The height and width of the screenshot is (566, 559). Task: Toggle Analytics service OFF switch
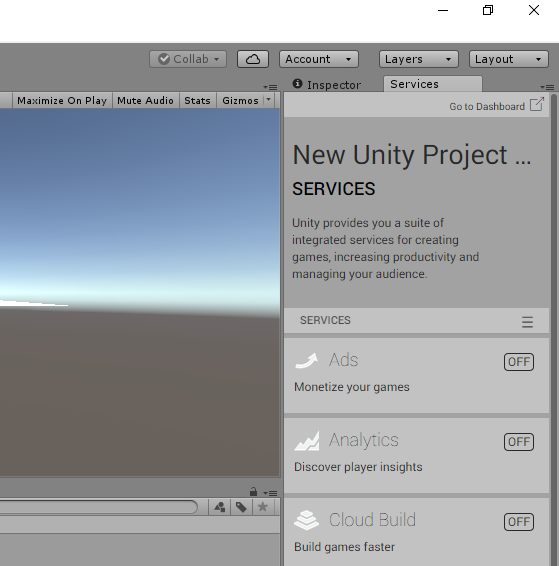coord(519,442)
